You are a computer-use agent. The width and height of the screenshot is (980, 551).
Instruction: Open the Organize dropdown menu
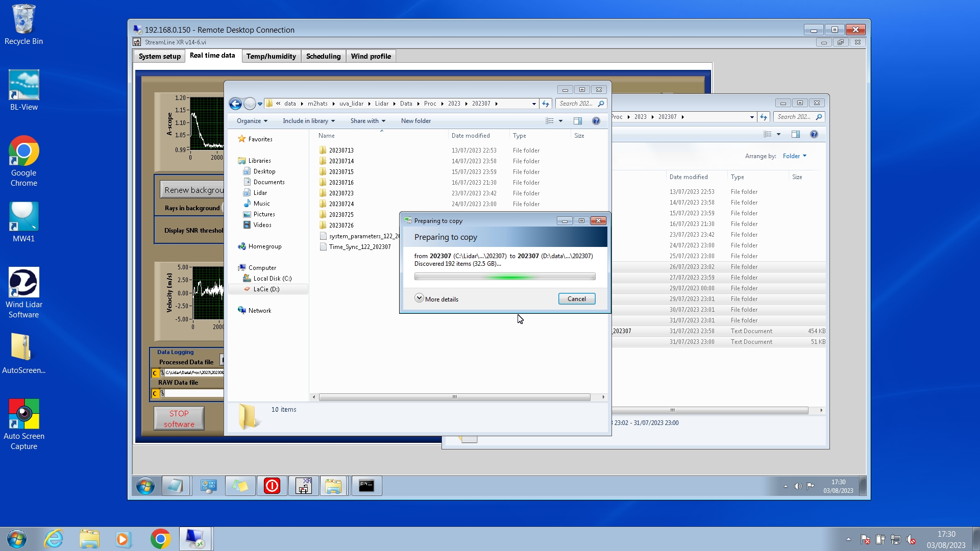click(x=252, y=121)
